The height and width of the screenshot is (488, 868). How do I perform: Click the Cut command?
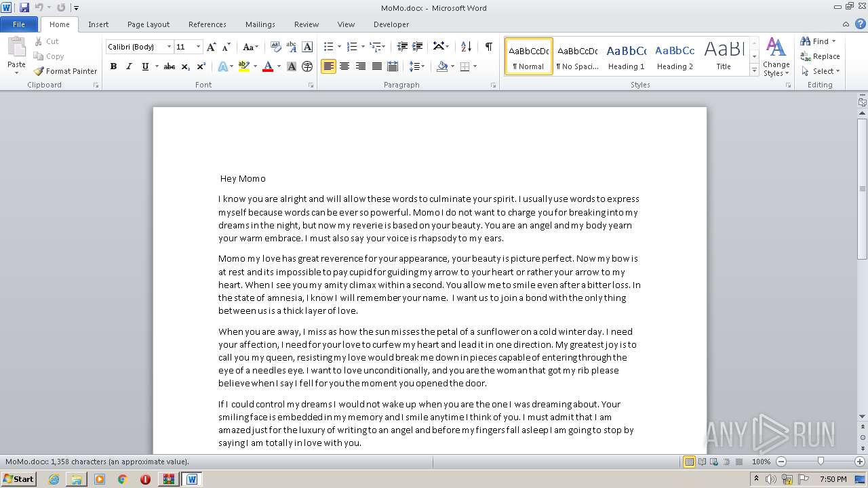point(46,41)
